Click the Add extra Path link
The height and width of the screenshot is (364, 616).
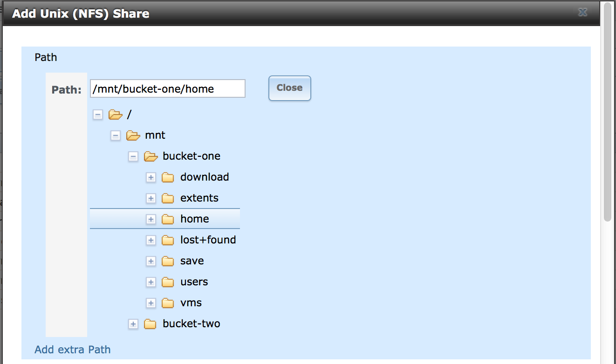pos(72,349)
